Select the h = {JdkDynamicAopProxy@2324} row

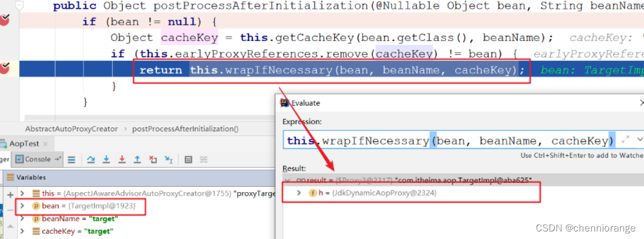coord(463,193)
